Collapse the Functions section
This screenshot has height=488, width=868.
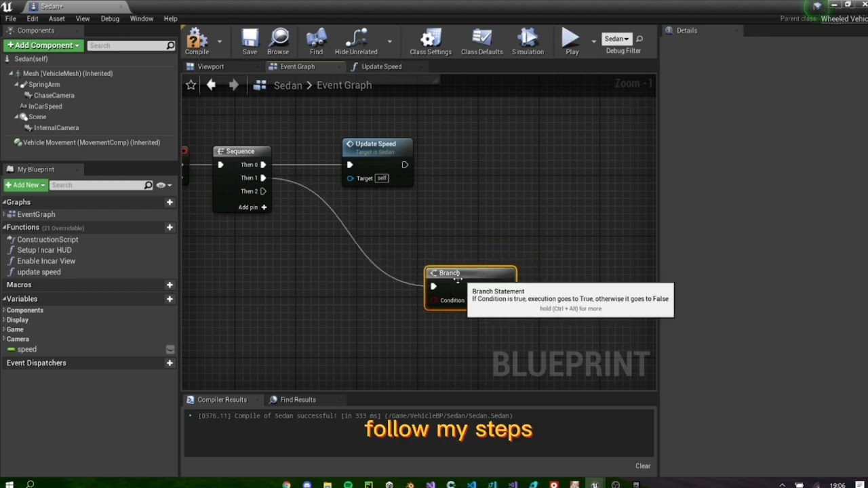coord(4,228)
